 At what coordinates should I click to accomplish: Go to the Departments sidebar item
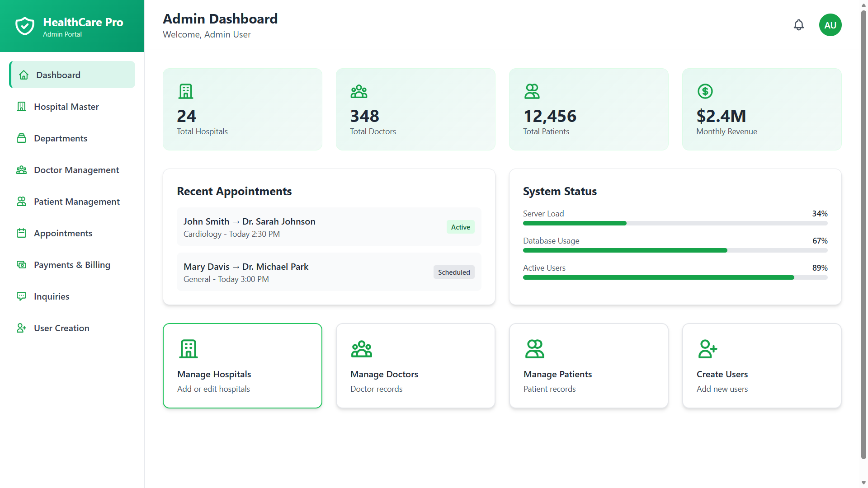click(61, 138)
